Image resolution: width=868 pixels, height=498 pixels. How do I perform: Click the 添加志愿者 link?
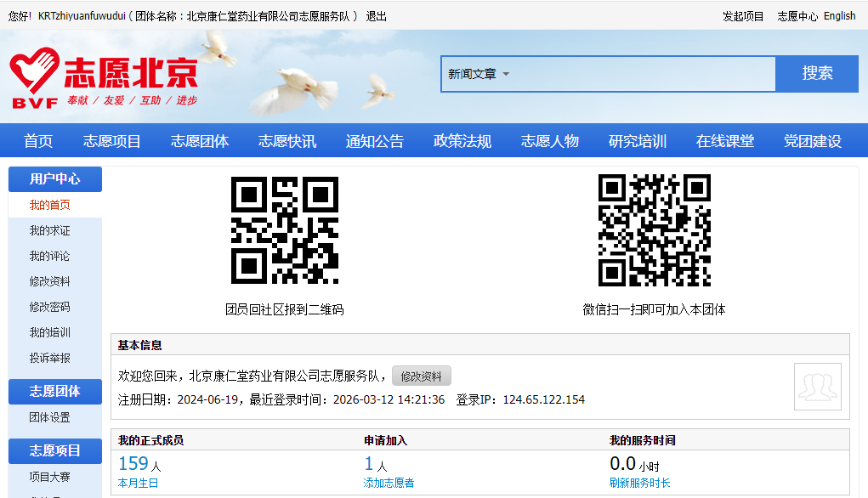[x=389, y=483]
